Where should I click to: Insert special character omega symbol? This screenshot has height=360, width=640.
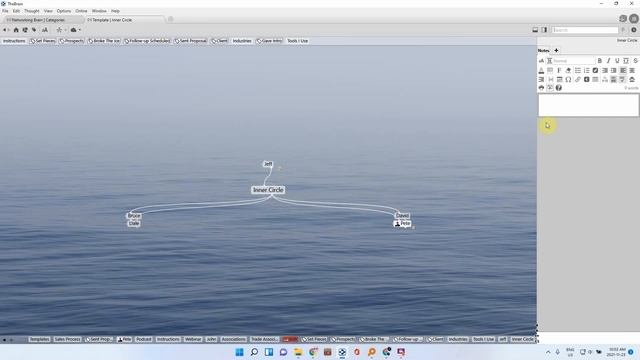pyautogui.click(x=568, y=79)
